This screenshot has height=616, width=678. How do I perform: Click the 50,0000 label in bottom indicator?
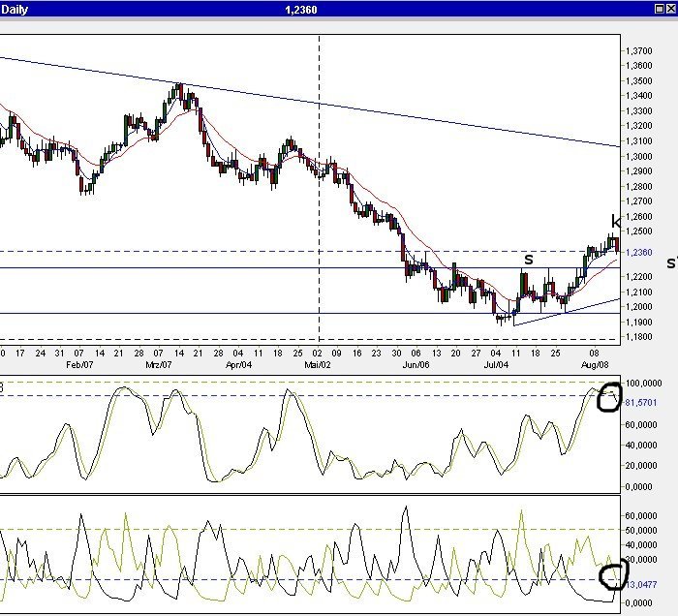[x=641, y=531]
